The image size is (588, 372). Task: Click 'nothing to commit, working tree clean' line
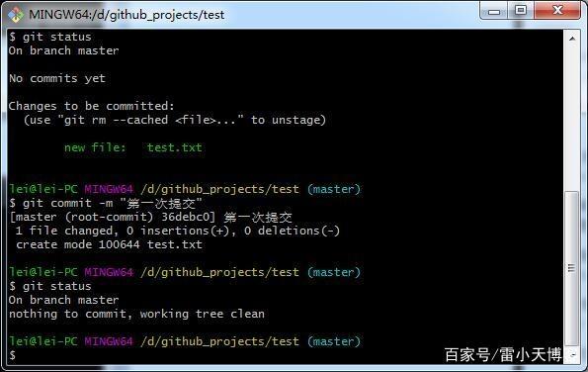(137, 314)
